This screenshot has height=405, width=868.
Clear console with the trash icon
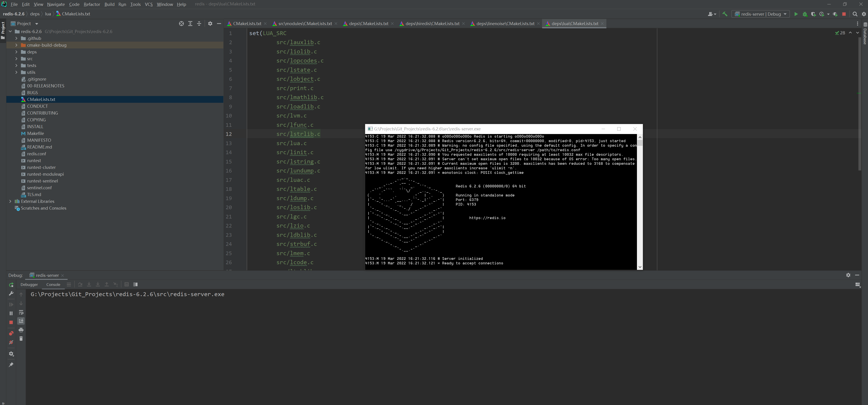click(21, 339)
